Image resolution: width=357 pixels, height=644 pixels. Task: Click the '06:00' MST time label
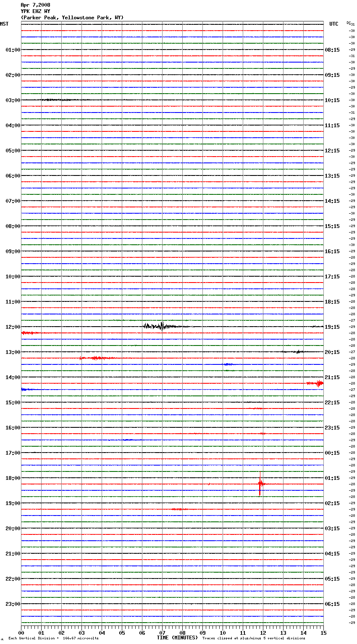click(13, 176)
